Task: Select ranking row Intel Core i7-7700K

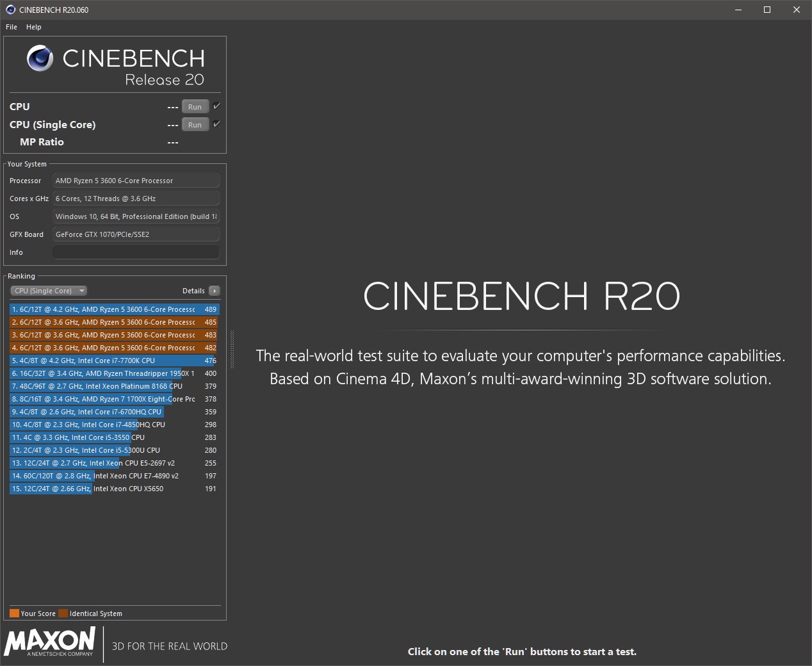Action: [x=115, y=361]
